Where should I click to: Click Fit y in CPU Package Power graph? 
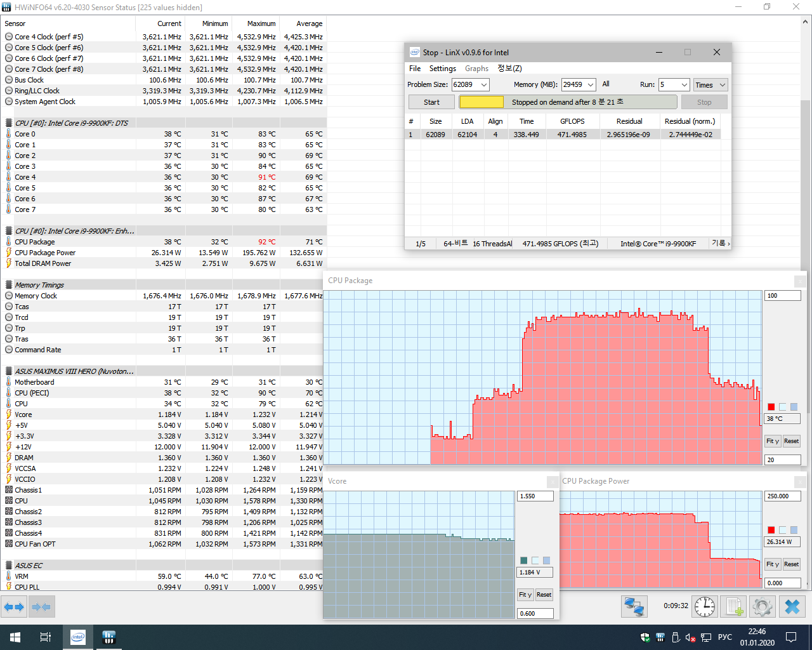click(x=773, y=564)
